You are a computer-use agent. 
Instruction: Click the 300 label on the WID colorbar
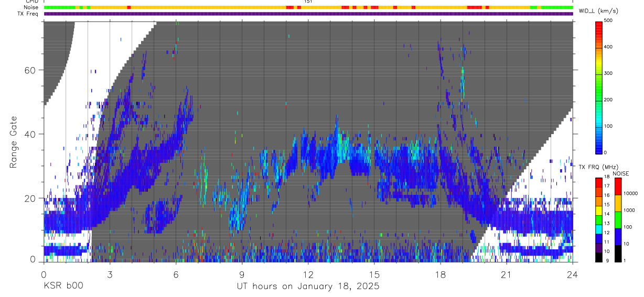click(608, 73)
